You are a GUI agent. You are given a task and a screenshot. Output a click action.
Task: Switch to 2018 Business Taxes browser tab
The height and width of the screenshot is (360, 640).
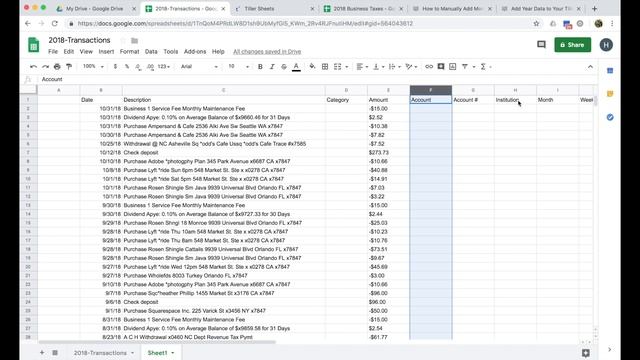click(x=362, y=9)
